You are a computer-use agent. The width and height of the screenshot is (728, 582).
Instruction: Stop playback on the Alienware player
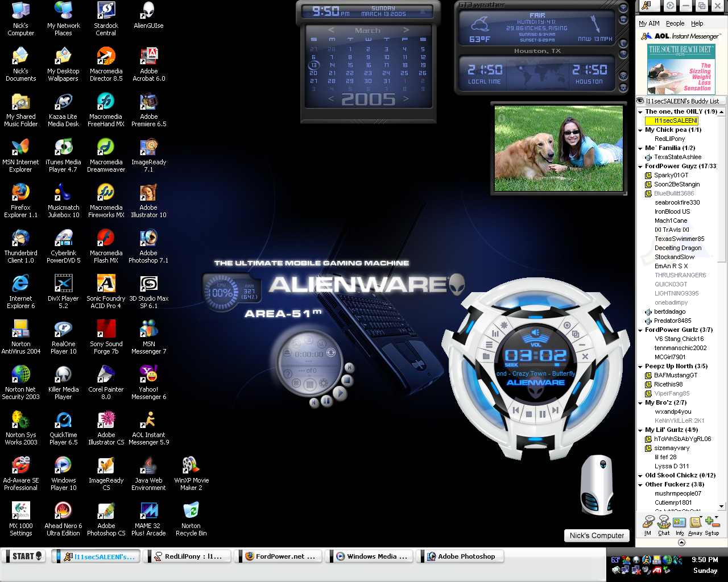tap(529, 414)
